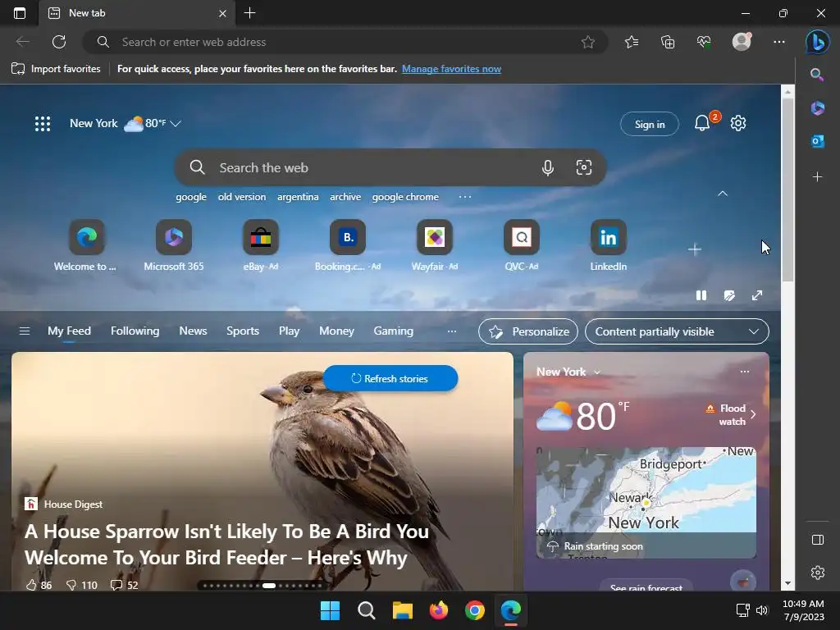This screenshot has height=630, width=840.
Task: Click the Personalize button
Action: click(x=528, y=331)
